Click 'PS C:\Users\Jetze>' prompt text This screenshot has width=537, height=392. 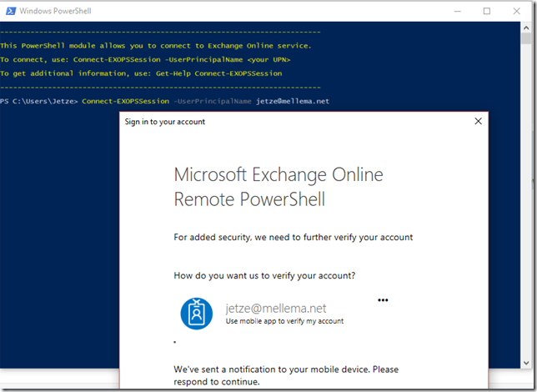click(x=39, y=101)
